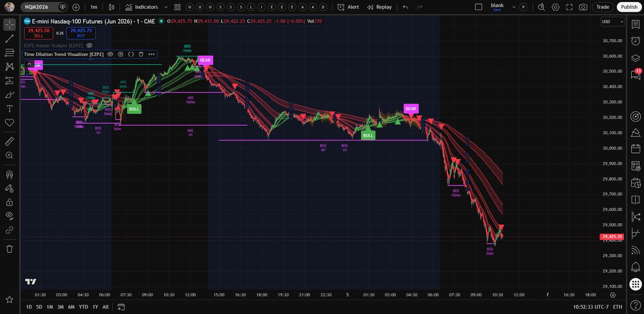Toggle magnet mode

click(9, 174)
